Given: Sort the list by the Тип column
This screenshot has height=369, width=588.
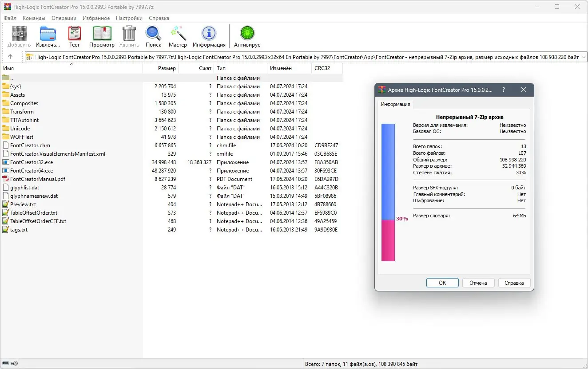Looking at the screenshot, I should pos(241,68).
